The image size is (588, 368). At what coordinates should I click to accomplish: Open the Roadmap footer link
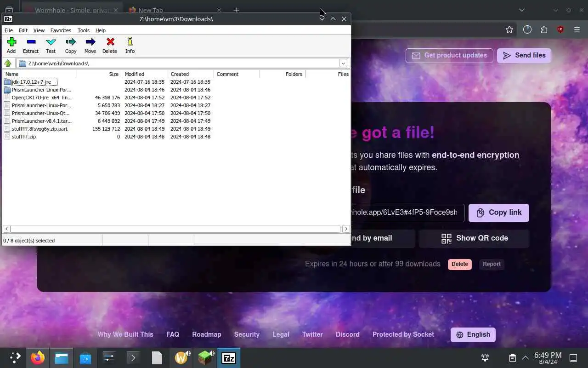coord(207,334)
